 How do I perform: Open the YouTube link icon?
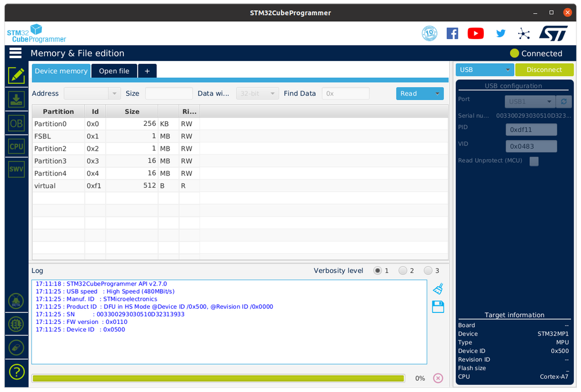click(475, 33)
